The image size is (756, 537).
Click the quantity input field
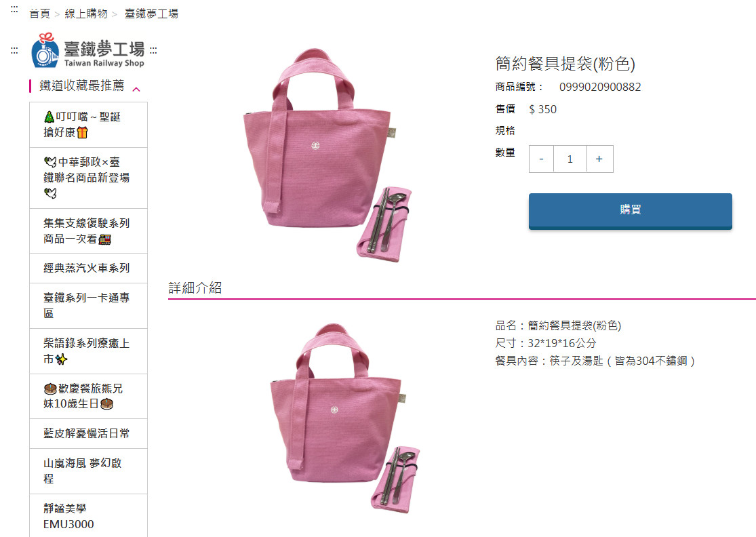point(570,159)
